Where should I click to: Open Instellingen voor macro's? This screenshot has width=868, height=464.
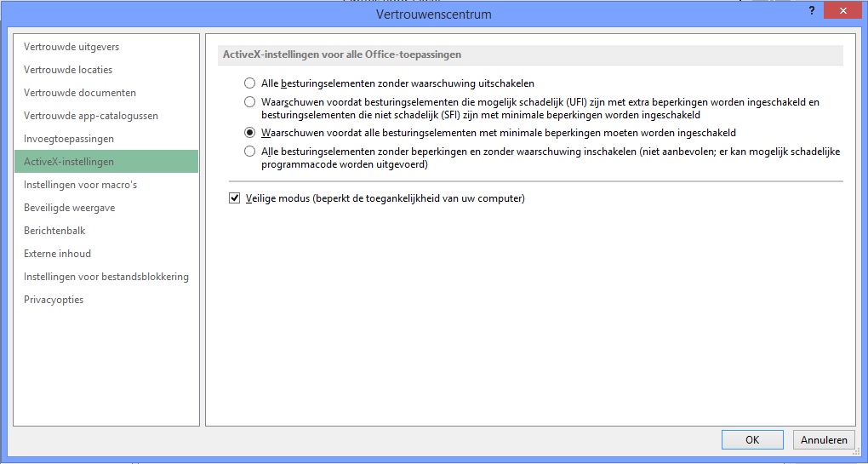(x=81, y=185)
